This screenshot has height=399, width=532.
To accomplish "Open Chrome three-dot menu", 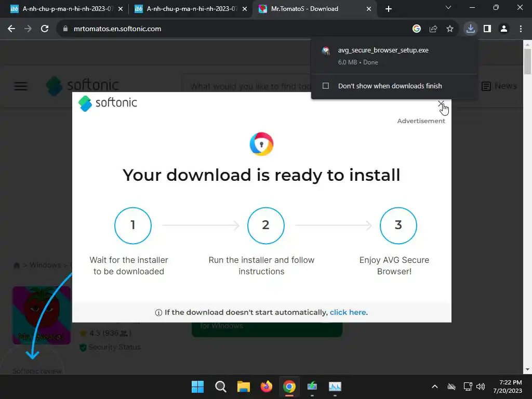I will (x=521, y=29).
